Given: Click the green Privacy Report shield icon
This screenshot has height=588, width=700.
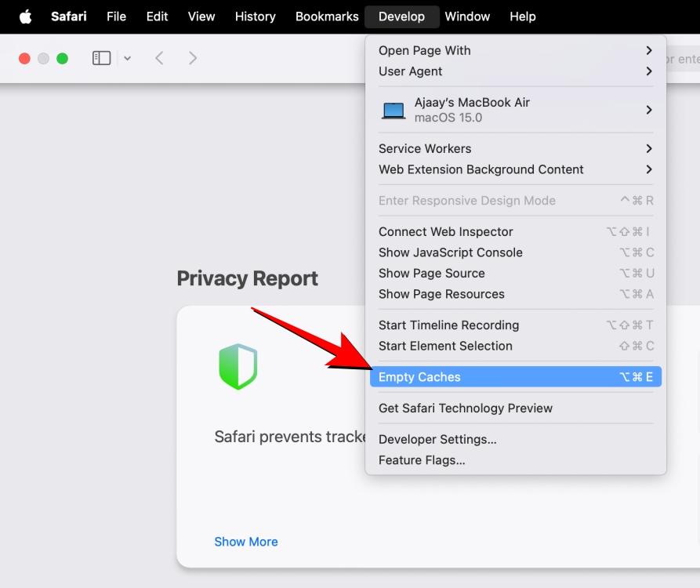Looking at the screenshot, I should pyautogui.click(x=238, y=367).
